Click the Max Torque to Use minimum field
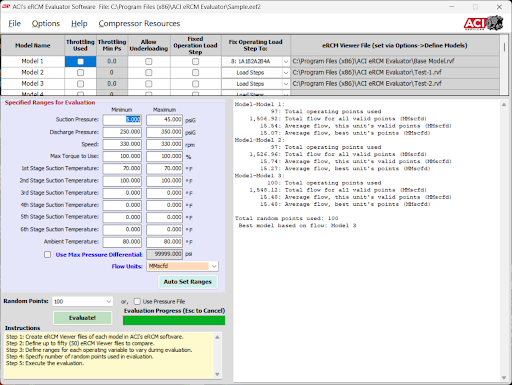The image size is (512, 385). coord(122,156)
